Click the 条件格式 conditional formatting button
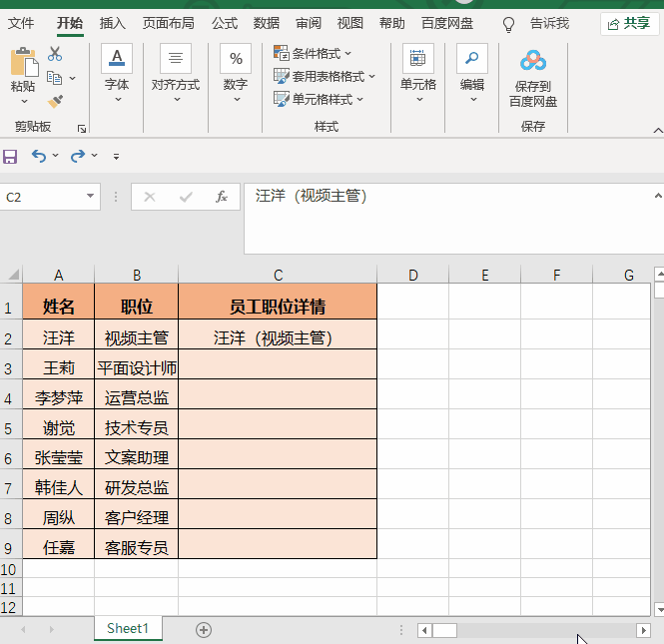The width and height of the screenshot is (664, 644). [313, 53]
